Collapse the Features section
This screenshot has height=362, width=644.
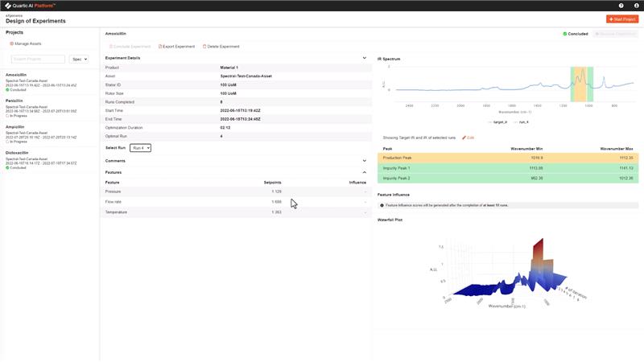(364, 172)
